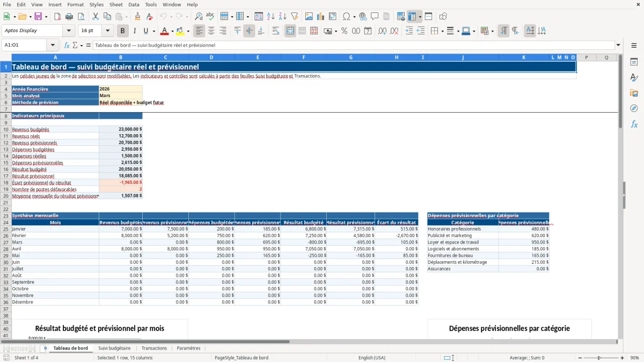
Task: Click the Function Wizard fx icon
Action: [x=67, y=46]
